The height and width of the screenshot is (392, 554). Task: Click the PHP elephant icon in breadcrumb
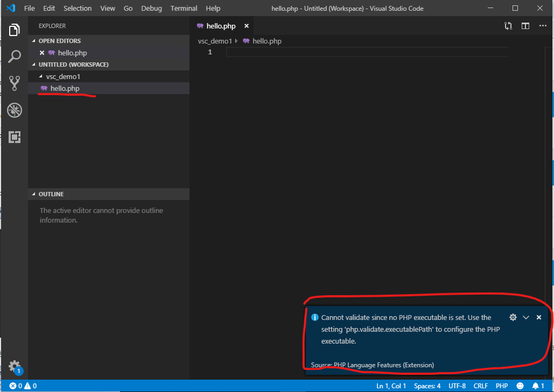pos(246,41)
